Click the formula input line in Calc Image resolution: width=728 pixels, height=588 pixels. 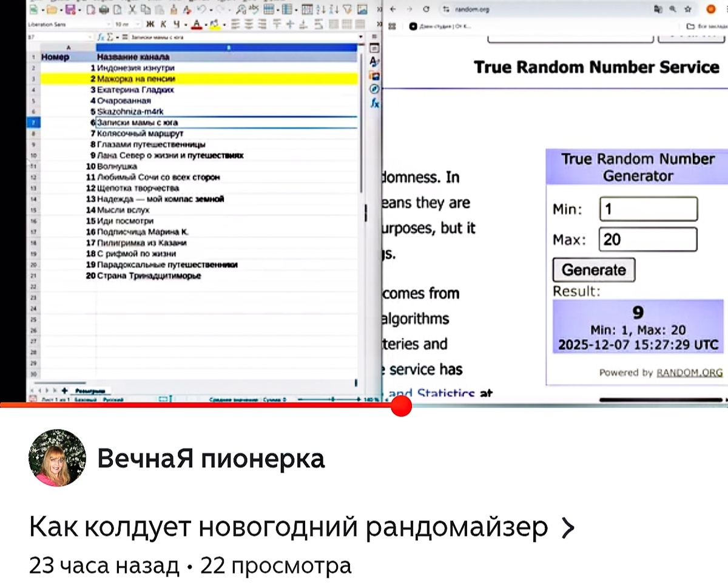point(243,37)
